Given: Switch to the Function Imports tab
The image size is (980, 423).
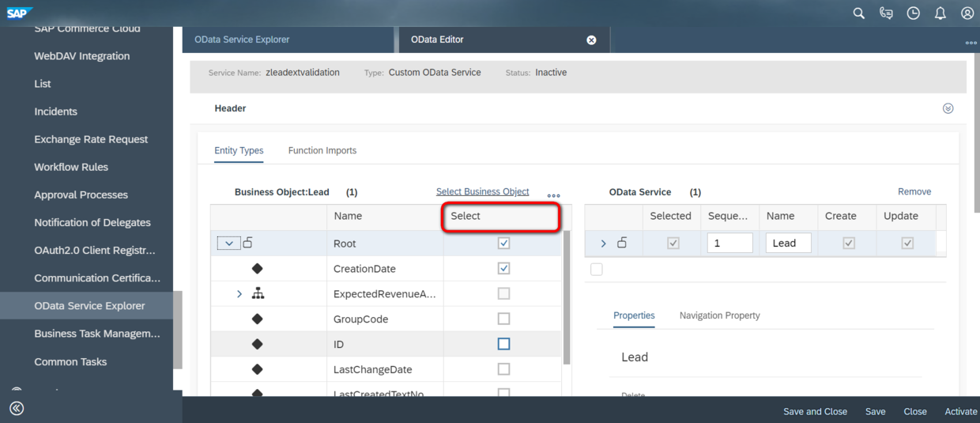Looking at the screenshot, I should pos(322,150).
